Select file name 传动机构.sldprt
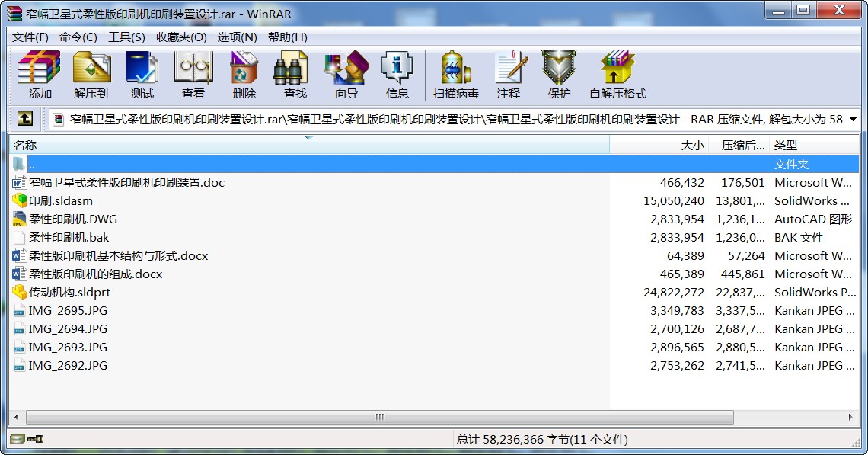The width and height of the screenshot is (868, 455). [x=70, y=292]
